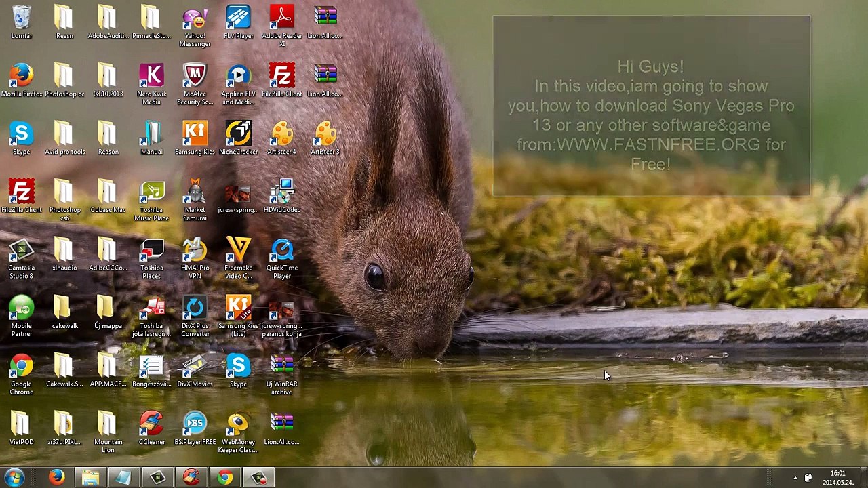Launch Mobile Partner shortcut
Image resolution: width=868 pixels, height=488 pixels.
(22, 317)
